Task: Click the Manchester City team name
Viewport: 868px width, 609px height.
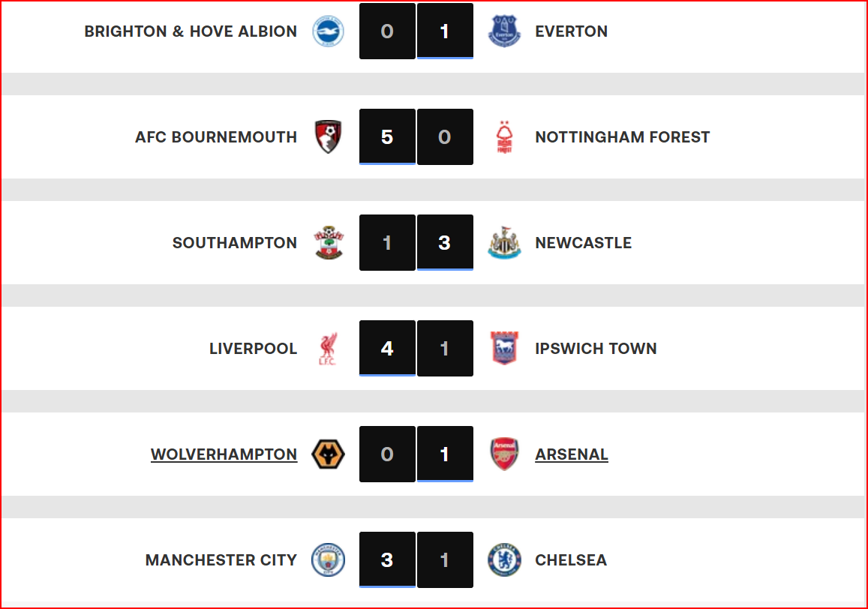Action: point(221,560)
